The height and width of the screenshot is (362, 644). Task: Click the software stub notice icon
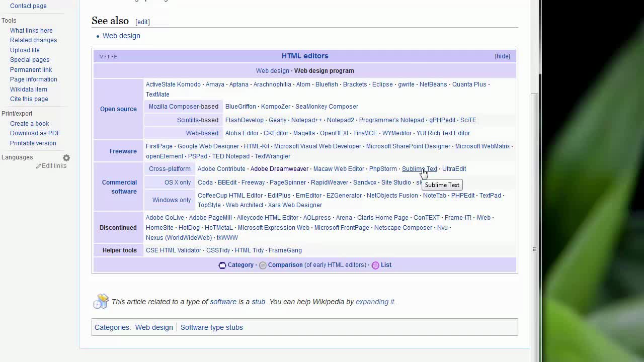(101, 301)
